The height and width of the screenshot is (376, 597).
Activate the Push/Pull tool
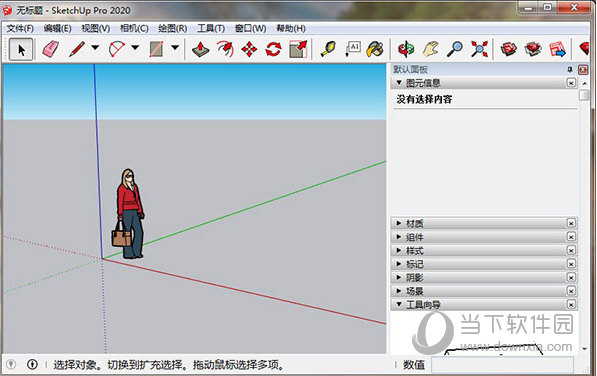(200, 49)
